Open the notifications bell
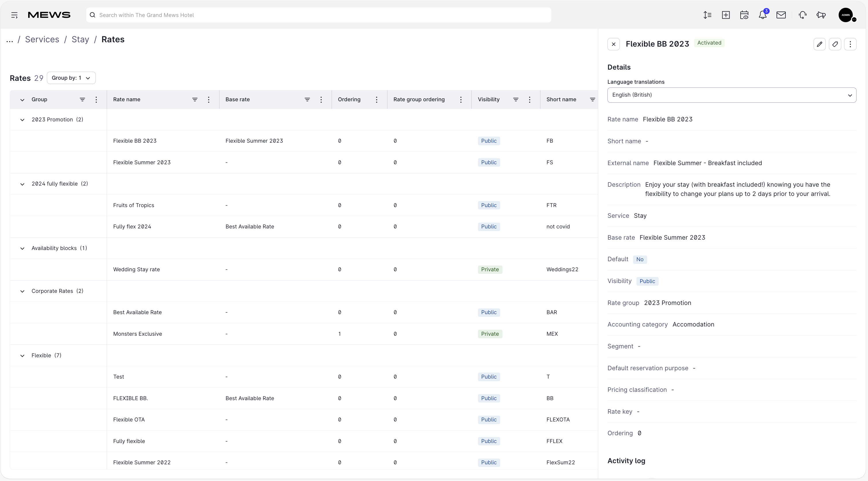The height and width of the screenshot is (481, 868). (763, 15)
